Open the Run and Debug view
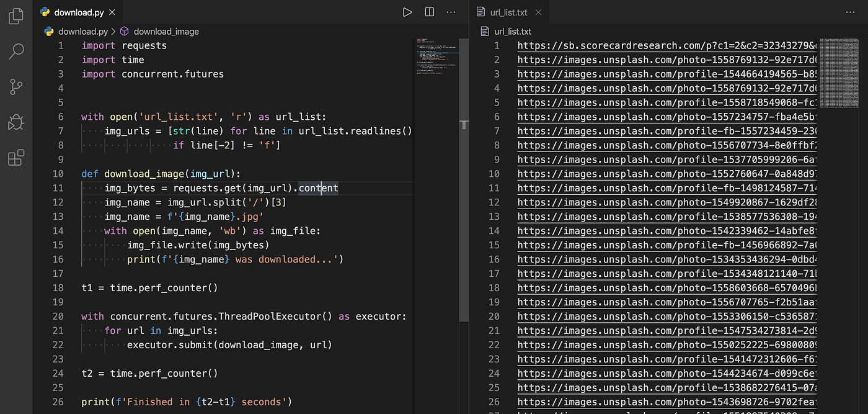Viewport: 868px width, 414px height. pos(15,122)
